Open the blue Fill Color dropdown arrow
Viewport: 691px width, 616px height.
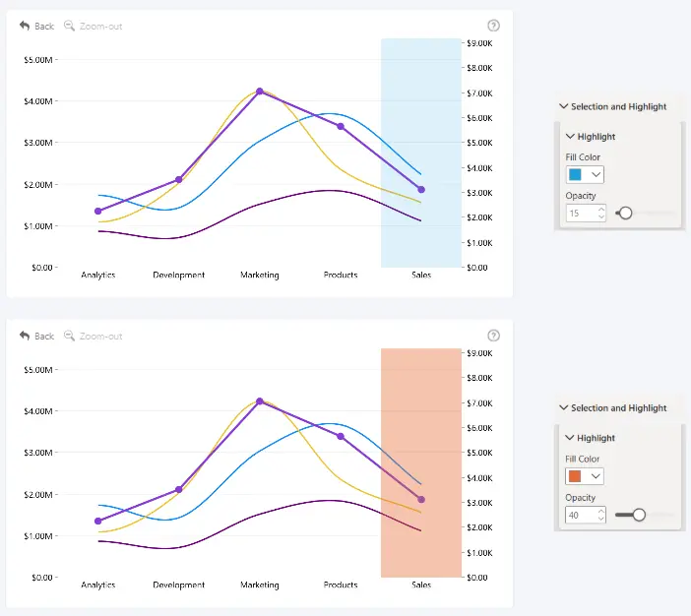click(x=596, y=174)
